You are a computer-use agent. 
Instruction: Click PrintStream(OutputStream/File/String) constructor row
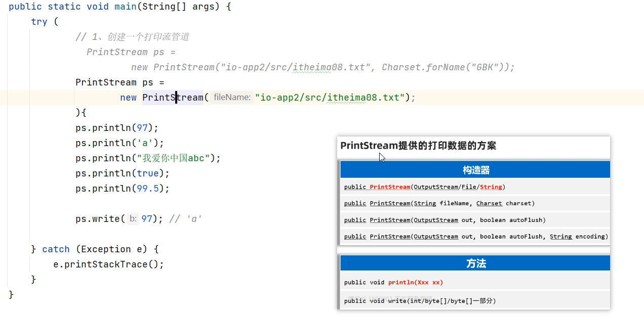click(475, 187)
